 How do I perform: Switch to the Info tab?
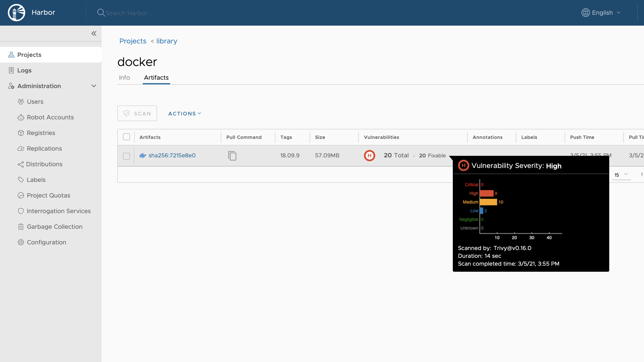click(x=124, y=78)
